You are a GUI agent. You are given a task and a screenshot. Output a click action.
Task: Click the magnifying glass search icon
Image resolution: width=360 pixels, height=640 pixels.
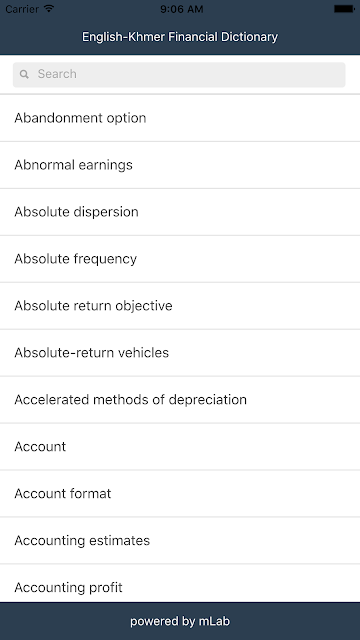point(24,74)
